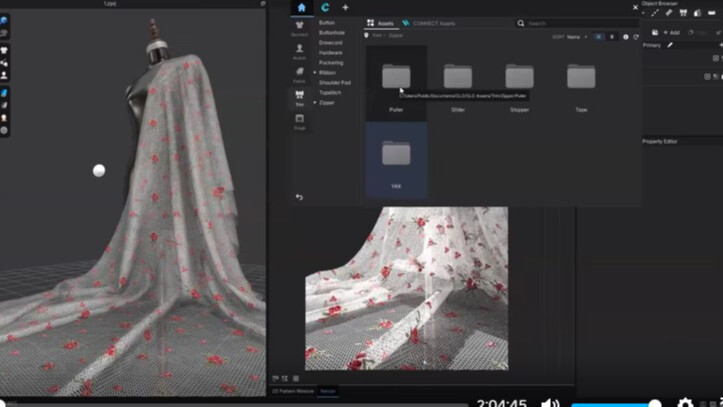Click the Add button in Object Browser
The width and height of the screenshot is (723, 407).
click(671, 32)
